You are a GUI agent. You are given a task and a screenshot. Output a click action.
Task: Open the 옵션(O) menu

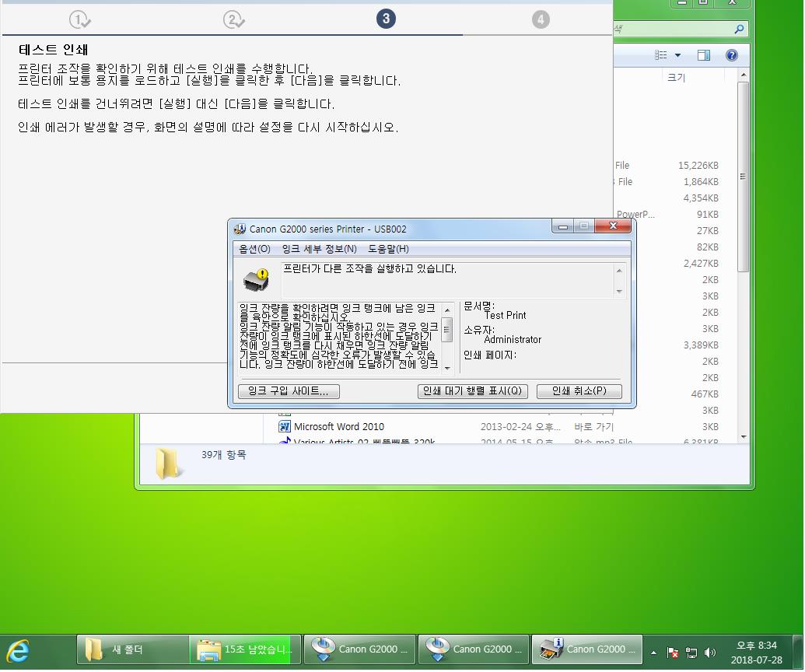click(x=254, y=249)
